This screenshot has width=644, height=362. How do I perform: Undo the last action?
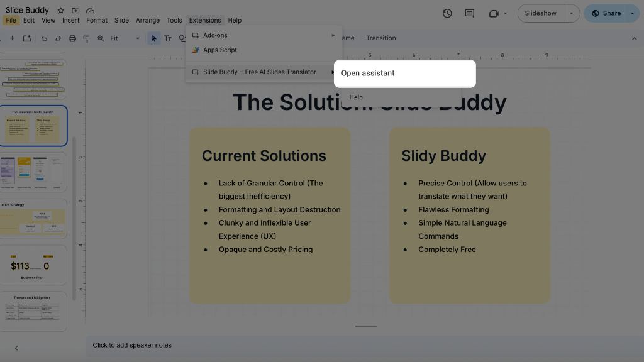(43, 38)
